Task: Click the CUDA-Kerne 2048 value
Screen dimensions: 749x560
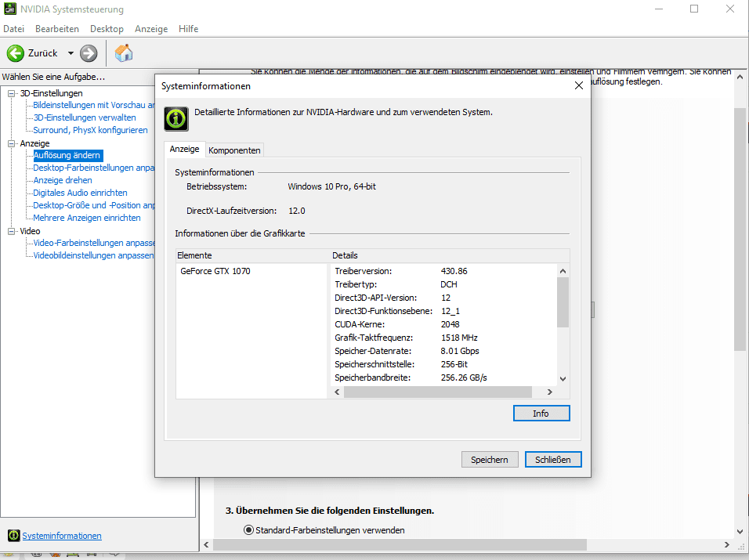Action: (x=450, y=324)
